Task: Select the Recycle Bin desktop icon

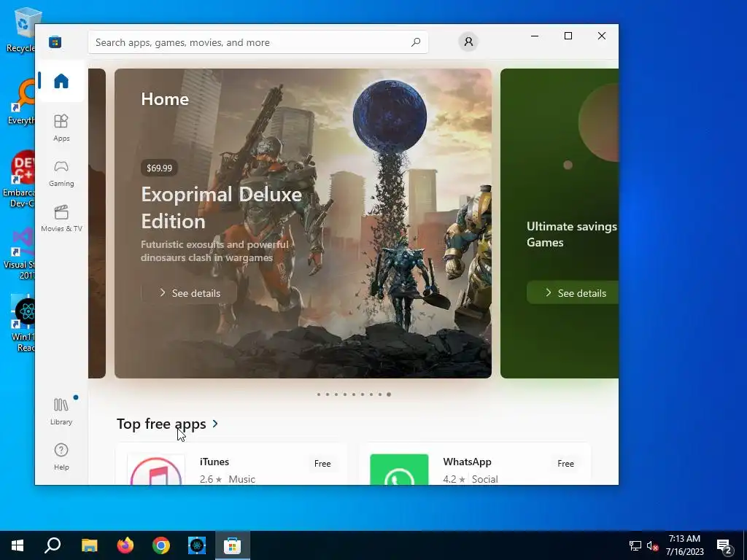Action: pyautogui.click(x=21, y=30)
